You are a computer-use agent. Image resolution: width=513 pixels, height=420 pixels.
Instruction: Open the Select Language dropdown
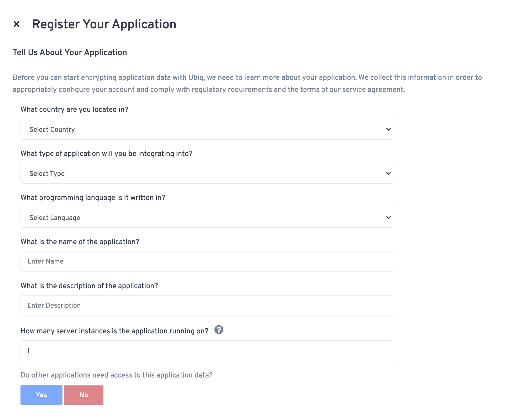(207, 217)
